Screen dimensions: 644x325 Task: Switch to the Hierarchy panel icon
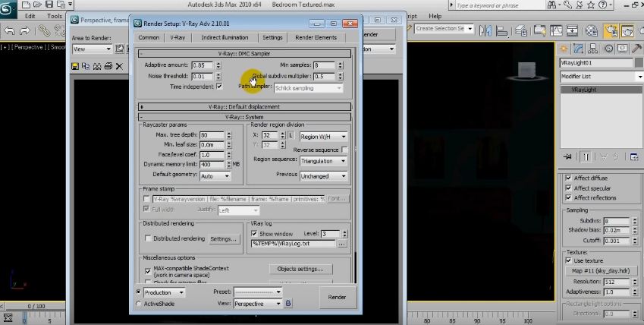point(593,49)
